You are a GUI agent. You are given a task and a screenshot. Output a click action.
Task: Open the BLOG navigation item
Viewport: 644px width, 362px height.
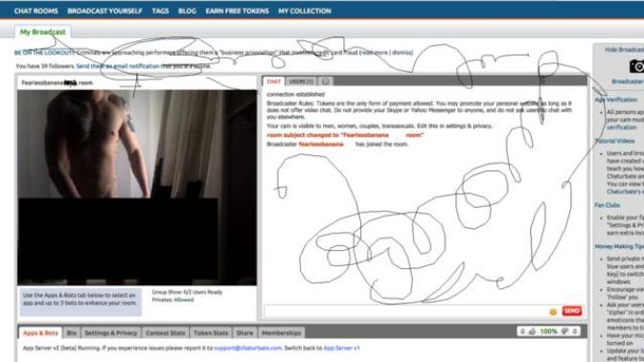click(x=187, y=11)
